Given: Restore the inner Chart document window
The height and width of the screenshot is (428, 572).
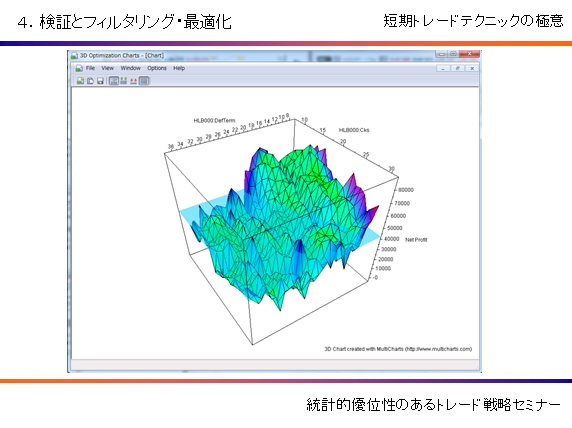Looking at the screenshot, I should click(x=457, y=68).
